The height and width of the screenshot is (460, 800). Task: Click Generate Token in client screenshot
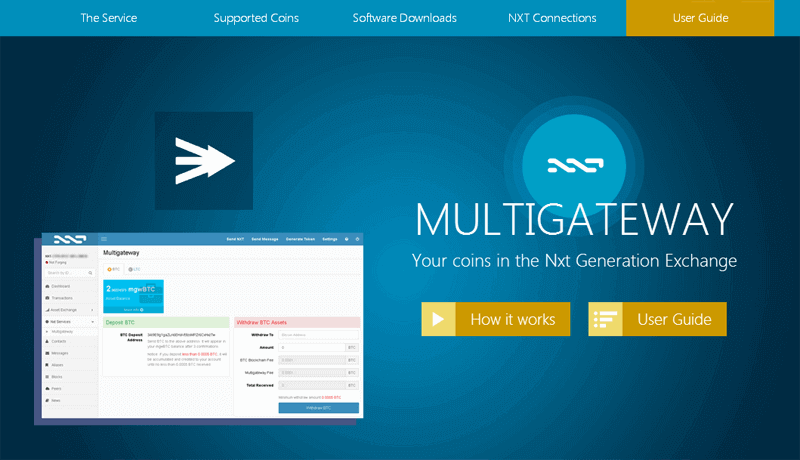(300, 239)
